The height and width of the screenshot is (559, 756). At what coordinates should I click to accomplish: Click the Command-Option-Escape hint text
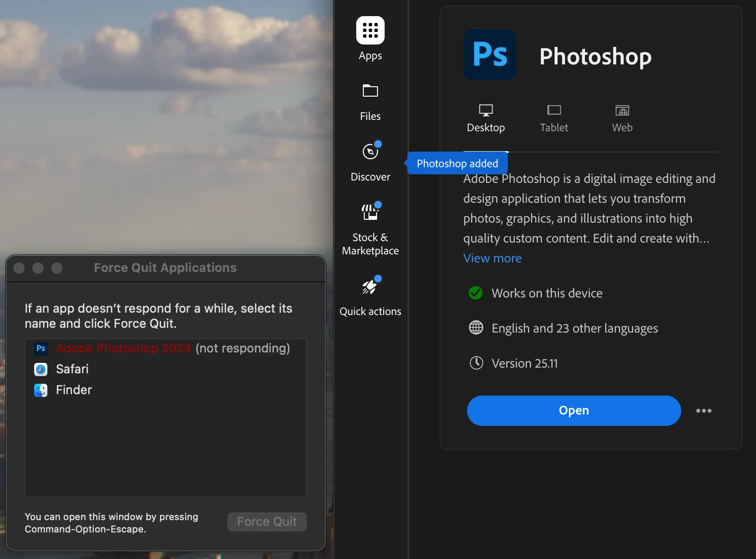pos(111,523)
